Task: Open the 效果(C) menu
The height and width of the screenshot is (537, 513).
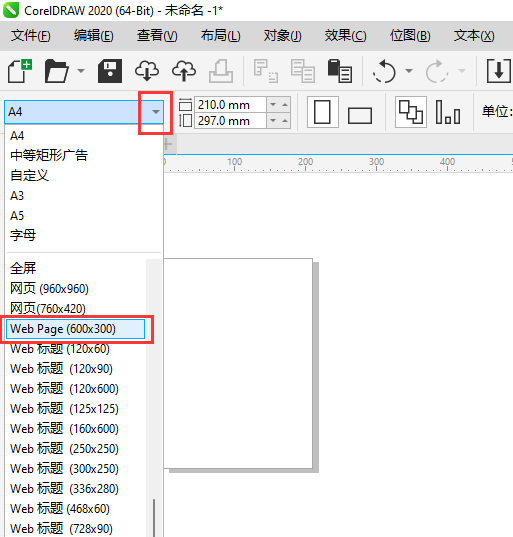Action: click(x=345, y=36)
